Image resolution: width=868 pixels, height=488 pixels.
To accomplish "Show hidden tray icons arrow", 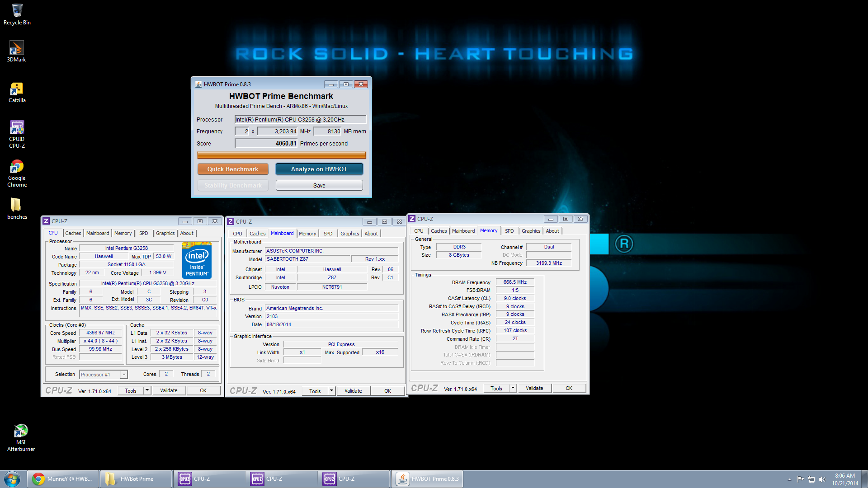I will (789, 479).
